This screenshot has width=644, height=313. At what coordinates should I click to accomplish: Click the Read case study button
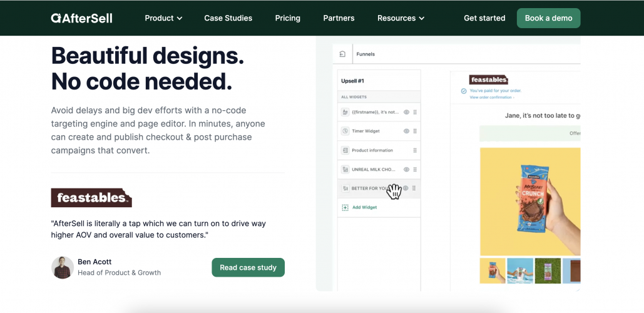(248, 267)
